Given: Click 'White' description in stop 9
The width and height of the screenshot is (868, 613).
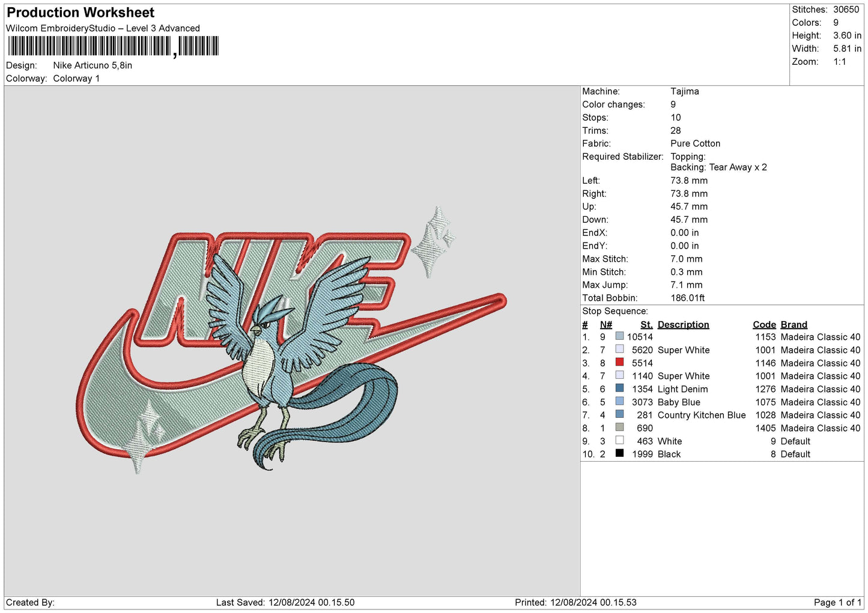Looking at the screenshot, I should pos(670,441).
